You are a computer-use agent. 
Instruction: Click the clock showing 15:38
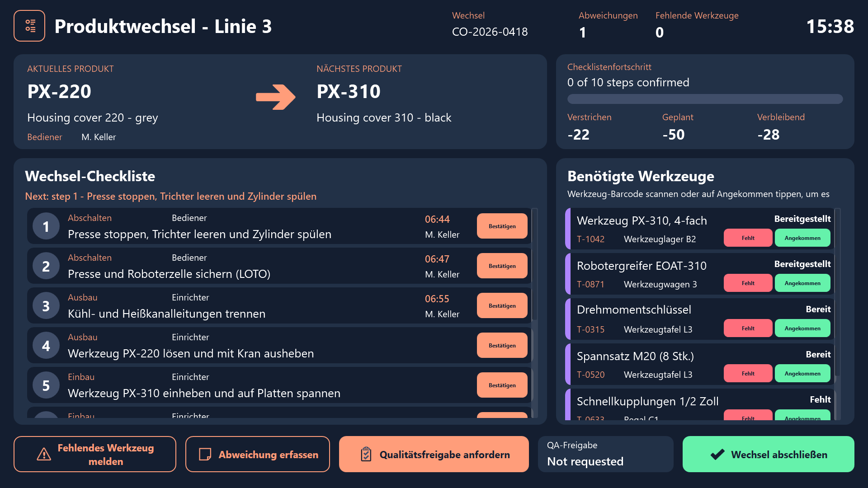pos(830,26)
